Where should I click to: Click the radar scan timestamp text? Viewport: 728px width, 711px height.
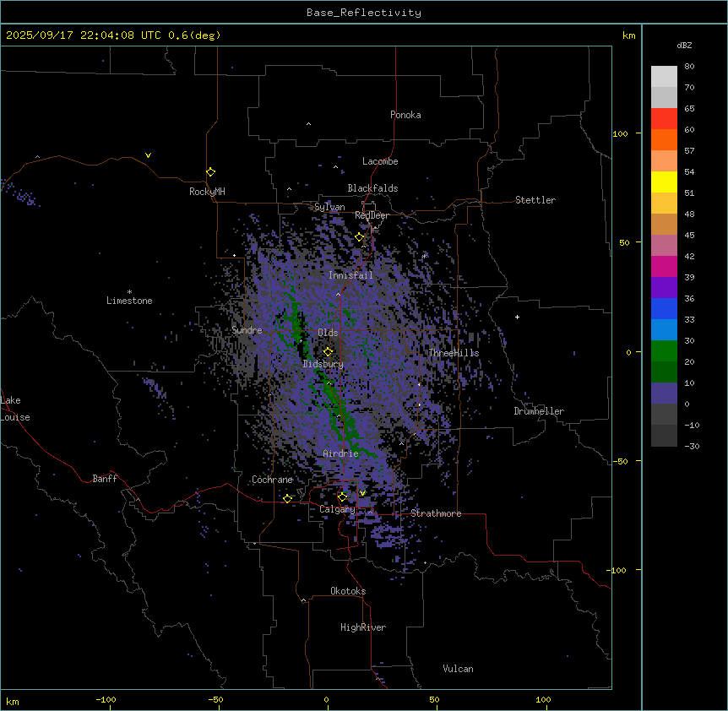tap(113, 35)
